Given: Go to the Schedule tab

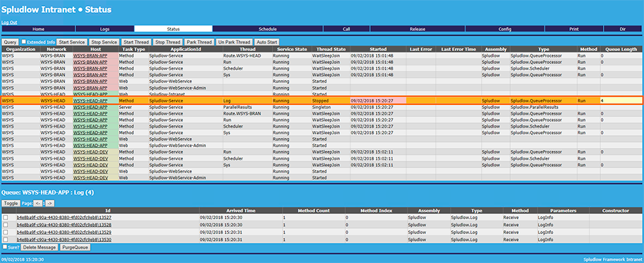Looking at the screenshot, I should (267, 29).
